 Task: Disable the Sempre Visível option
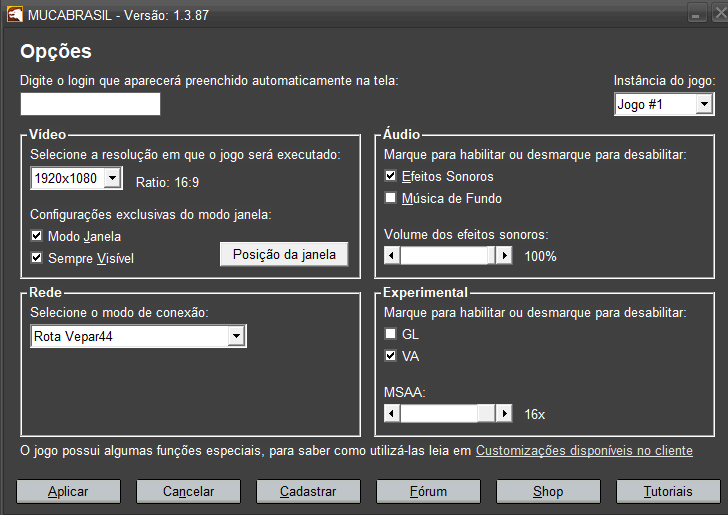pos(38,258)
